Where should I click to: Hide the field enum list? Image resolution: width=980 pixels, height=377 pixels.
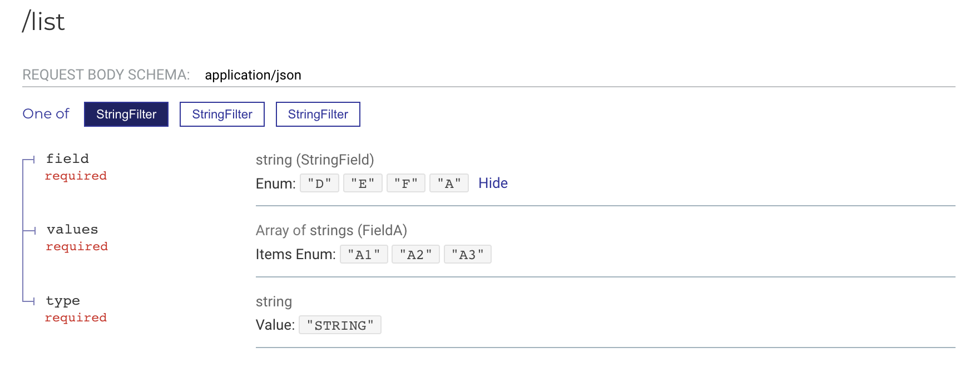click(492, 183)
